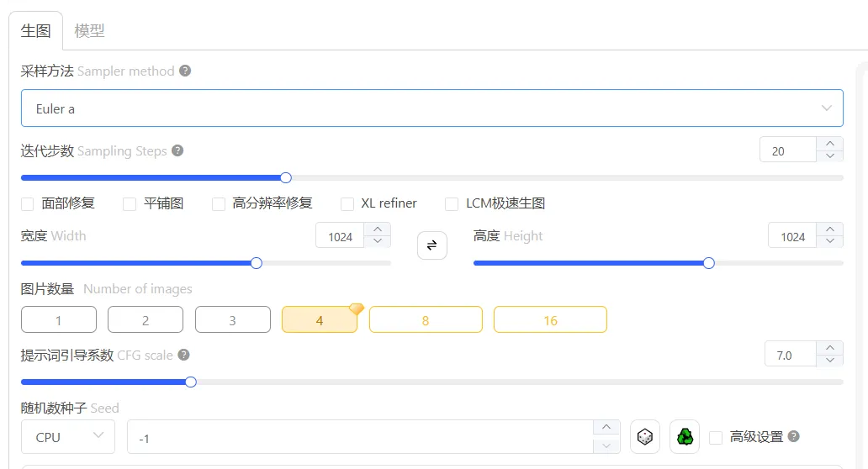This screenshot has height=469, width=868.
Task: Click help icon next to CFG scale
Action: (183, 356)
